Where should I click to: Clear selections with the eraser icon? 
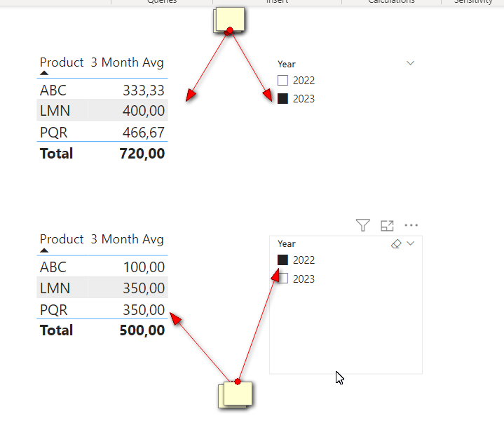click(x=396, y=244)
